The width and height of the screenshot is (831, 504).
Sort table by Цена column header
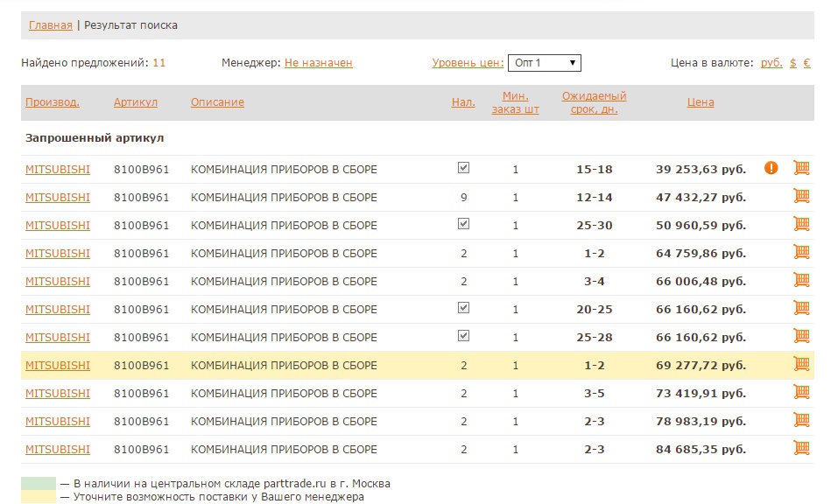pyautogui.click(x=700, y=102)
